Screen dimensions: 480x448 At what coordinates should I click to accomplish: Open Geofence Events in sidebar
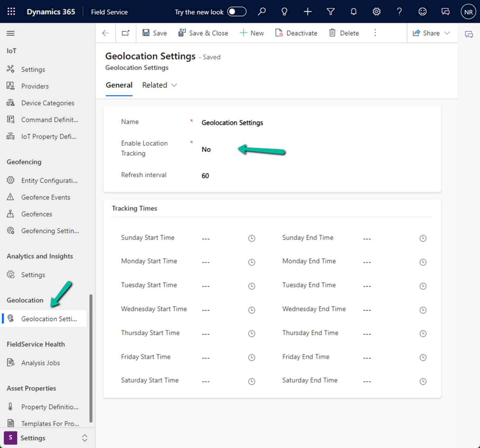[x=46, y=197]
